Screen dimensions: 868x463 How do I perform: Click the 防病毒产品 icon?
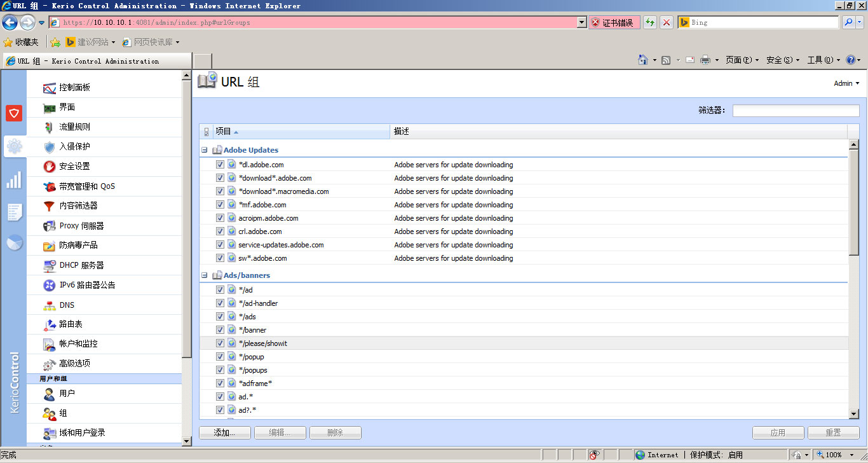click(50, 245)
